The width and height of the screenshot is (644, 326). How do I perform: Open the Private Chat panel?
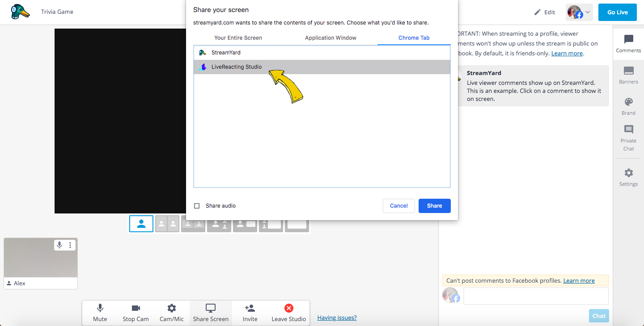628,138
